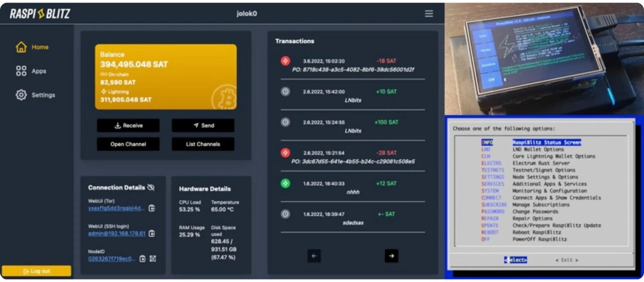Click List Channels
This screenshot has width=644, height=282.
pyautogui.click(x=203, y=144)
